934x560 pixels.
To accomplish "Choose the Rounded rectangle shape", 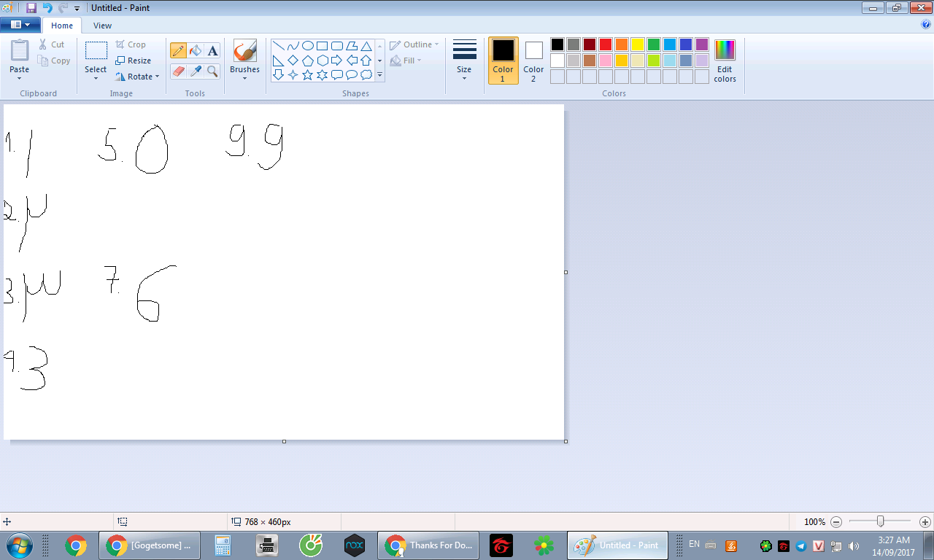I will 336,46.
